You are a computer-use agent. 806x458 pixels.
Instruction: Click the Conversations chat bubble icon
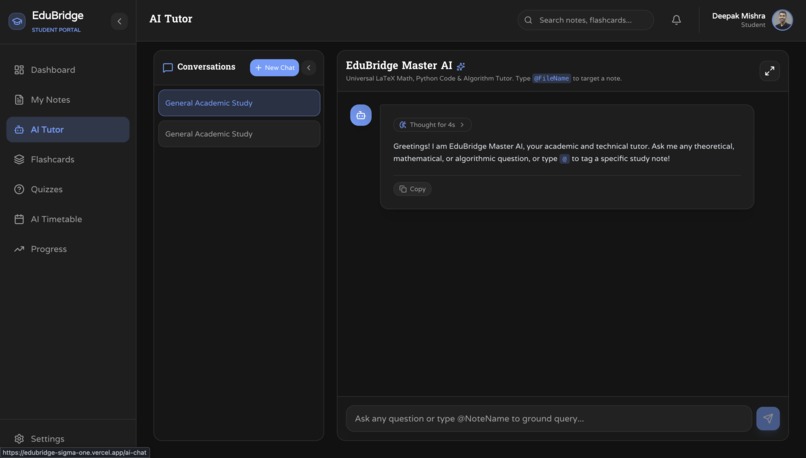(168, 67)
